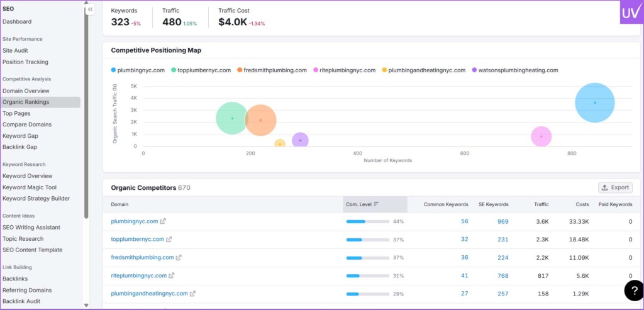This screenshot has height=310, width=644.
Task: Go to Site Audit in sidebar
Action: point(15,50)
